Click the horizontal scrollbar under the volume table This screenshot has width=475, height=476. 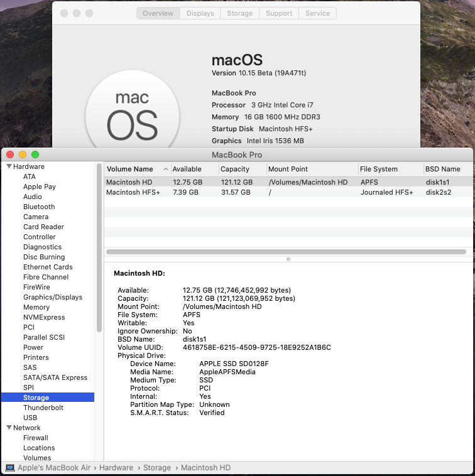tap(286, 252)
